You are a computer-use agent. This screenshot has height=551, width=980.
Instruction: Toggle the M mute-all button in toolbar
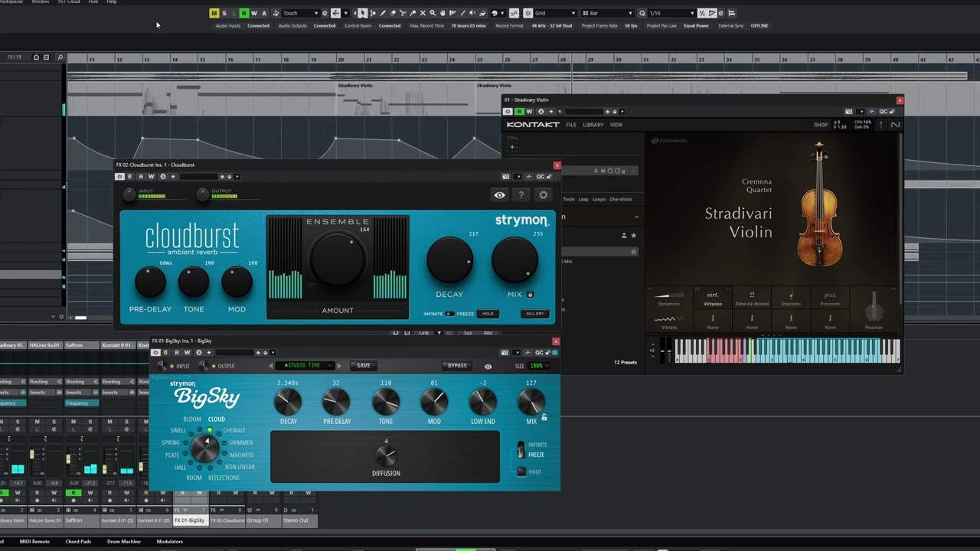pyautogui.click(x=214, y=13)
